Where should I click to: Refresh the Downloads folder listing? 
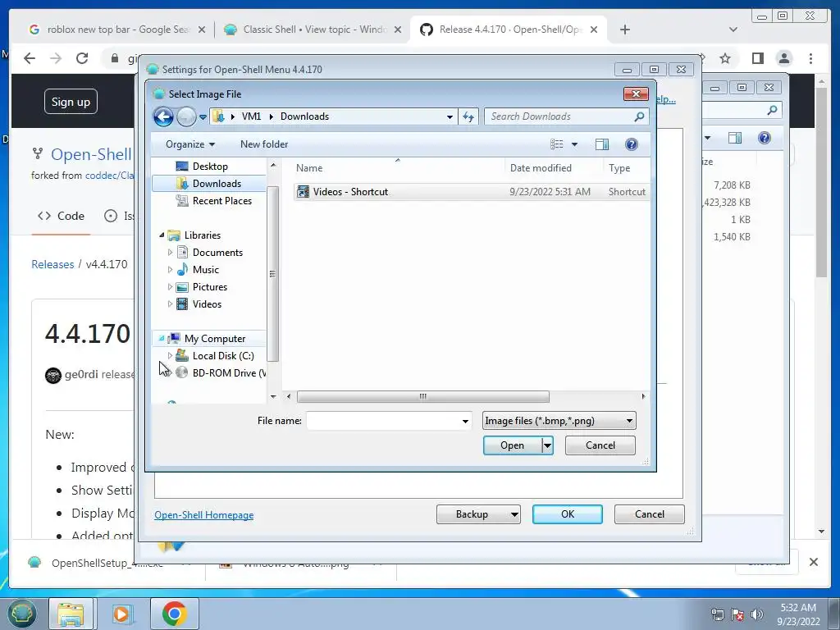[468, 116]
